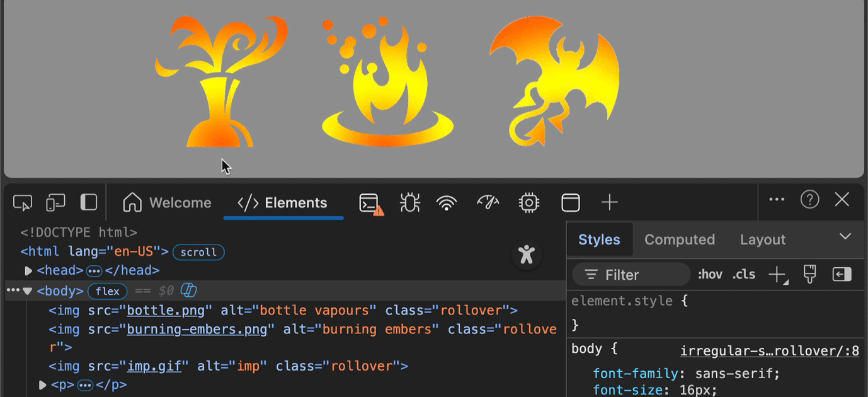Toggle the .cls class editor
The image size is (868, 397).
(743, 274)
